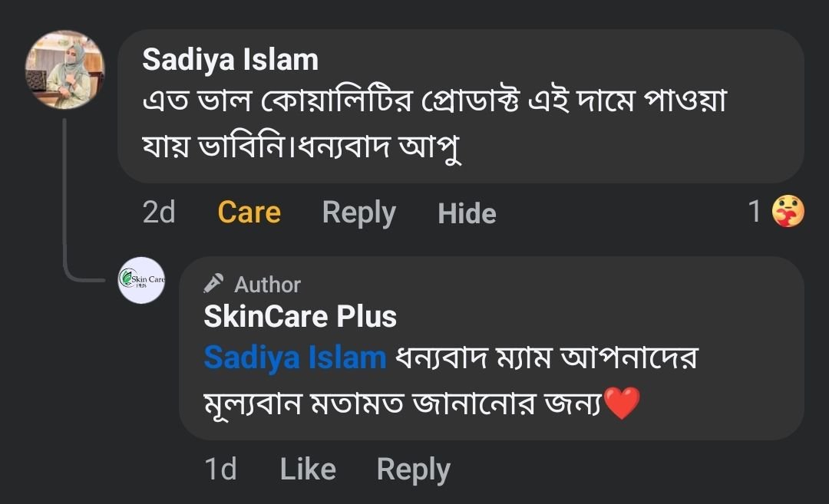The width and height of the screenshot is (829, 504).
Task: Click the red heart emoji in the reply
Action: [622, 403]
